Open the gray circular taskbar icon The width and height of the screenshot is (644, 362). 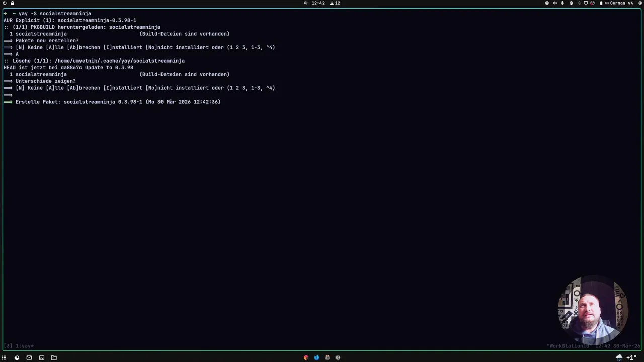[338, 358]
